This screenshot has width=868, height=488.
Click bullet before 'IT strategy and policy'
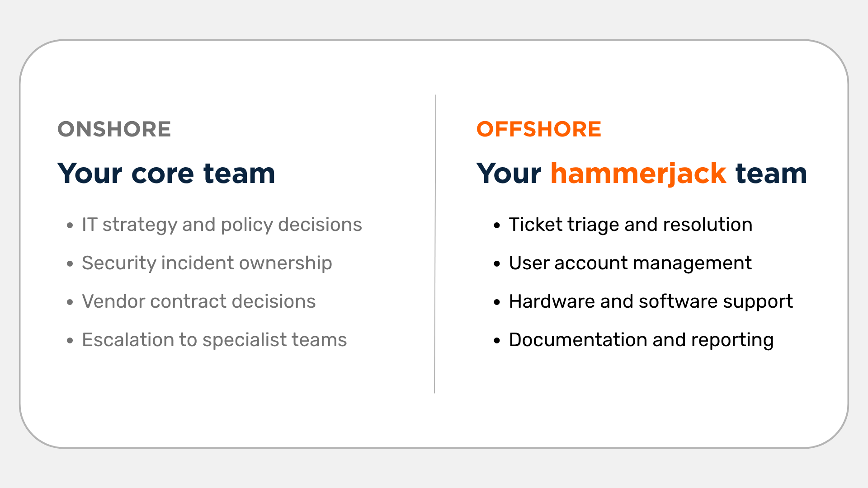click(70, 225)
